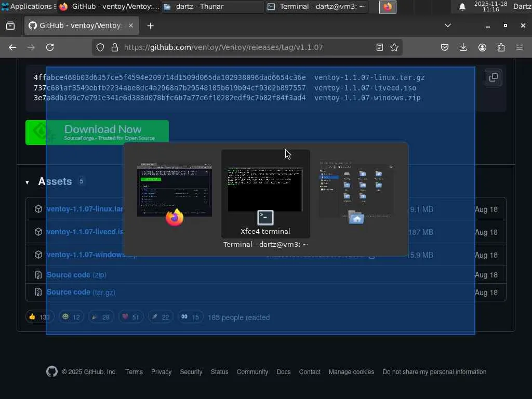Close the GitHub ventoy browser tab

click(x=131, y=26)
